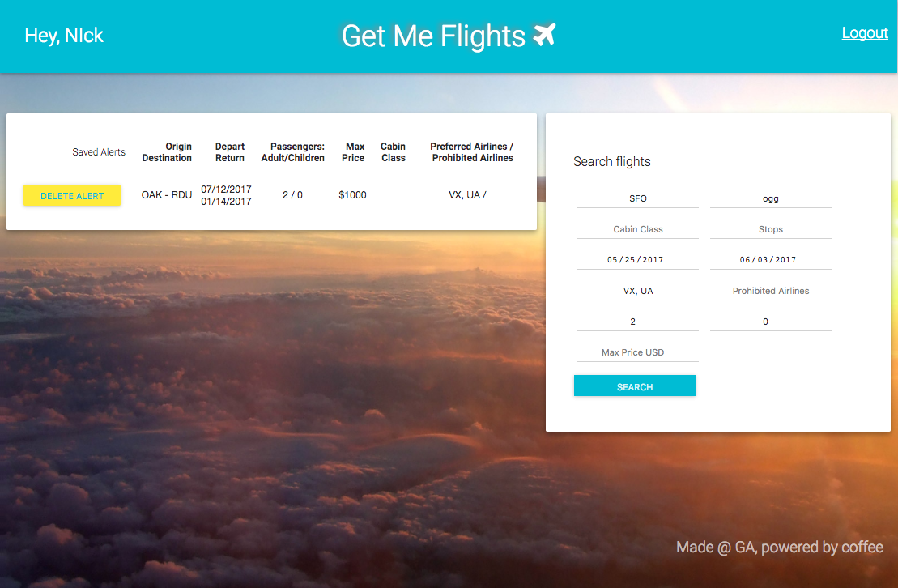Select the adult passengers field showing 2

(637, 322)
